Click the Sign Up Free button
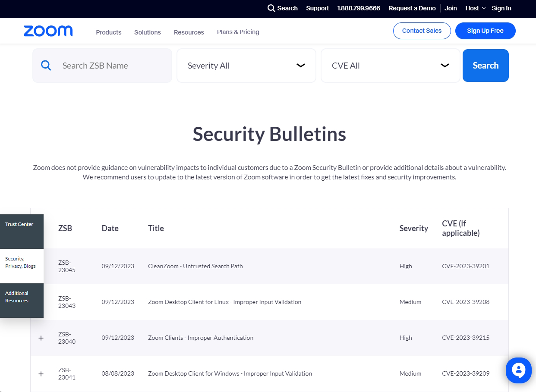This screenshot has height=392, width=536. [485, 31]
